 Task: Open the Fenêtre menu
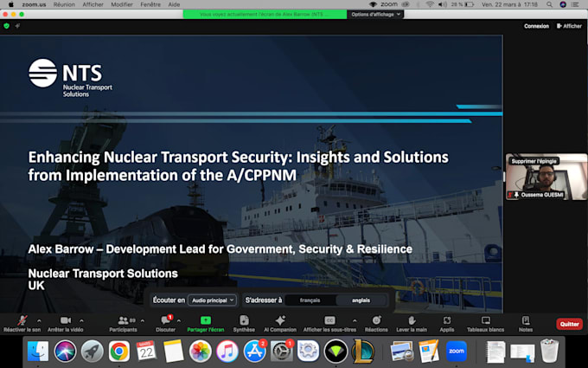coord(150,4)
